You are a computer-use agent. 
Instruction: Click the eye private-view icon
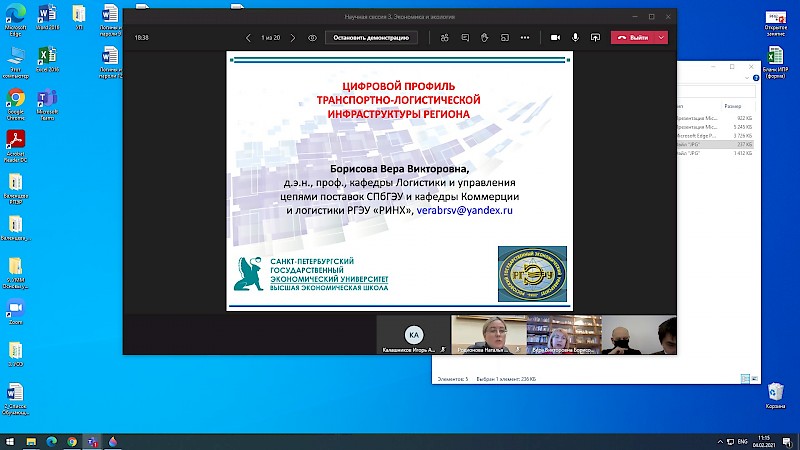point(313,38)
